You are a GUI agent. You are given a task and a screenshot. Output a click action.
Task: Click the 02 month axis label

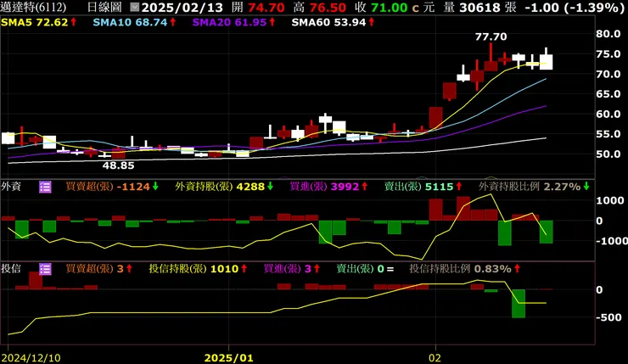[435, 357]
